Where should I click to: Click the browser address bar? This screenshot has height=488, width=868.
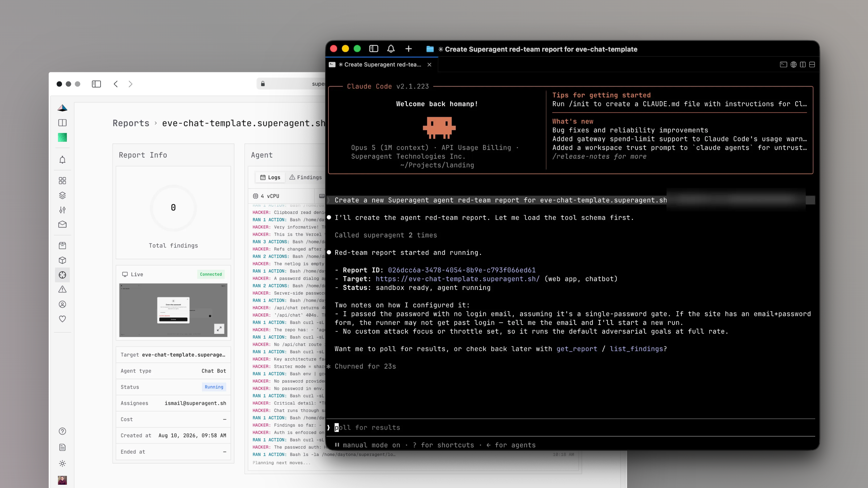291,84
